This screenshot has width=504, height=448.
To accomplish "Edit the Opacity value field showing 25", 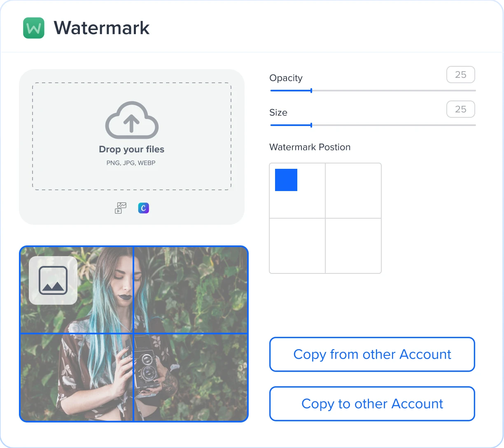I will coord(460,75).
